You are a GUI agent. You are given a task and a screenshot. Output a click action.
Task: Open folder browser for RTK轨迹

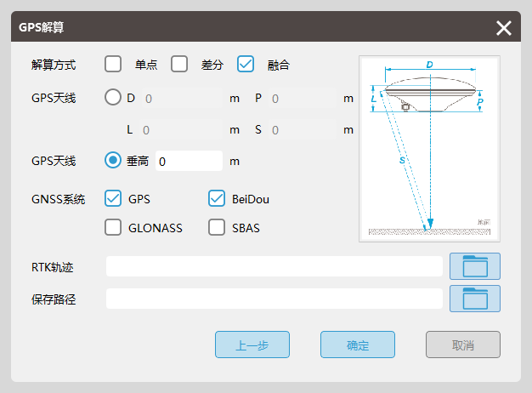(474, 266)
